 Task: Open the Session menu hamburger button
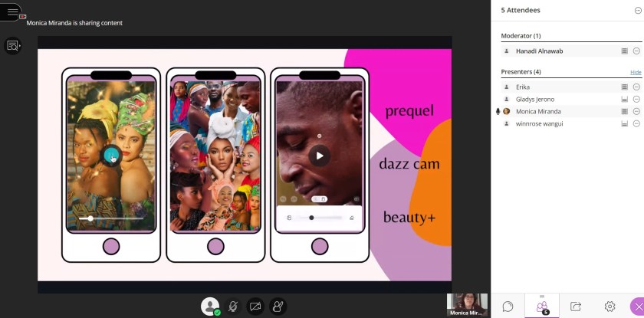[11, 12]
